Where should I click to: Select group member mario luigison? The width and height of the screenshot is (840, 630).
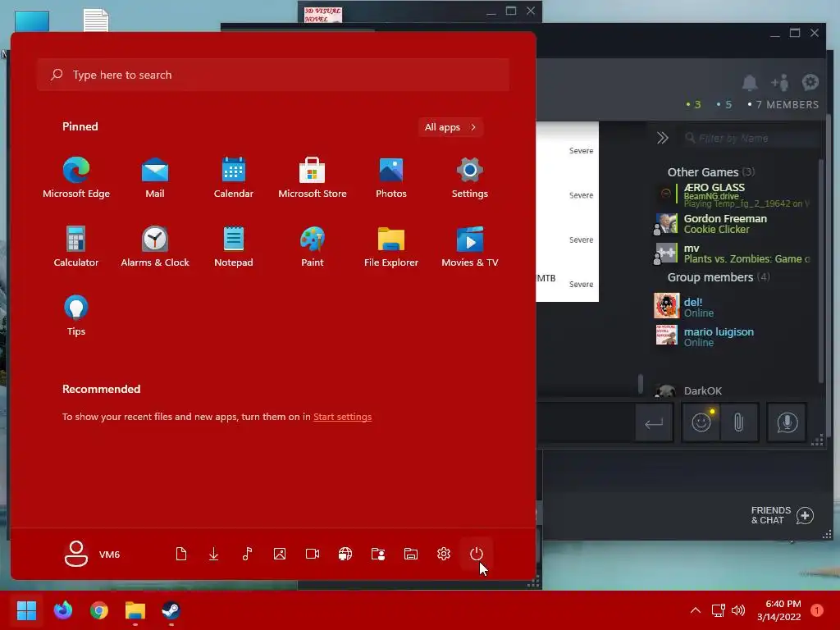click(x=734, y=336)
